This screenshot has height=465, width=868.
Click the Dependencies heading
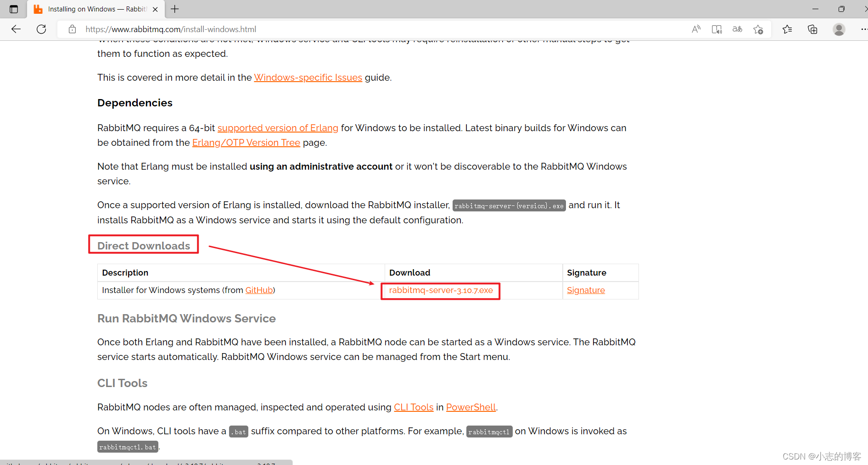(x=135, y=103)
